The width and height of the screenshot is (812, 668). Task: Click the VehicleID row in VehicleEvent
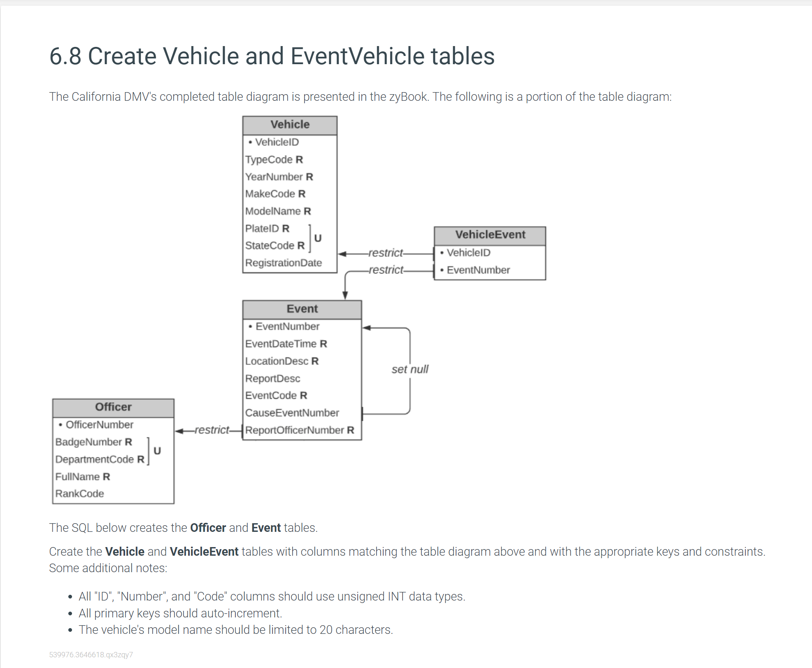[468, 253]
